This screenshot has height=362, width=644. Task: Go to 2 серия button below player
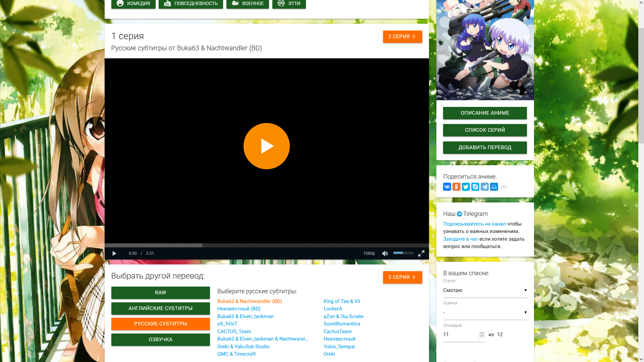tap(402, 277)
